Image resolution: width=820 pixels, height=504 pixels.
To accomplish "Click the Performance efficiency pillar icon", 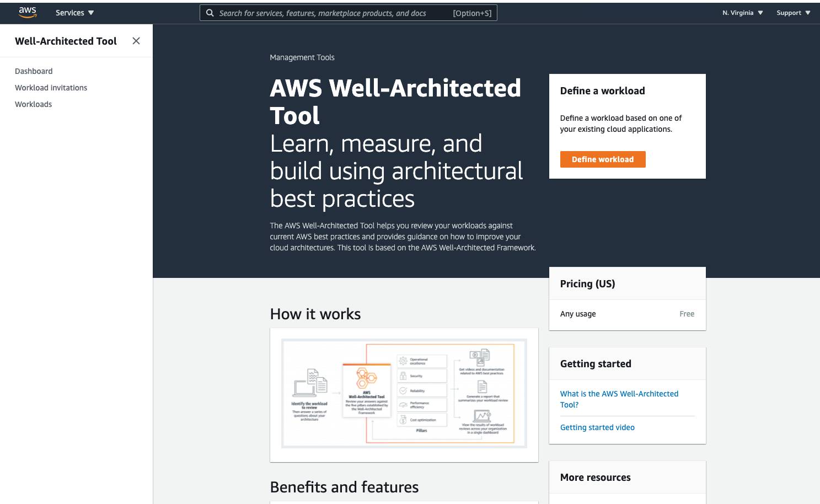I will [x=403, y=405].
